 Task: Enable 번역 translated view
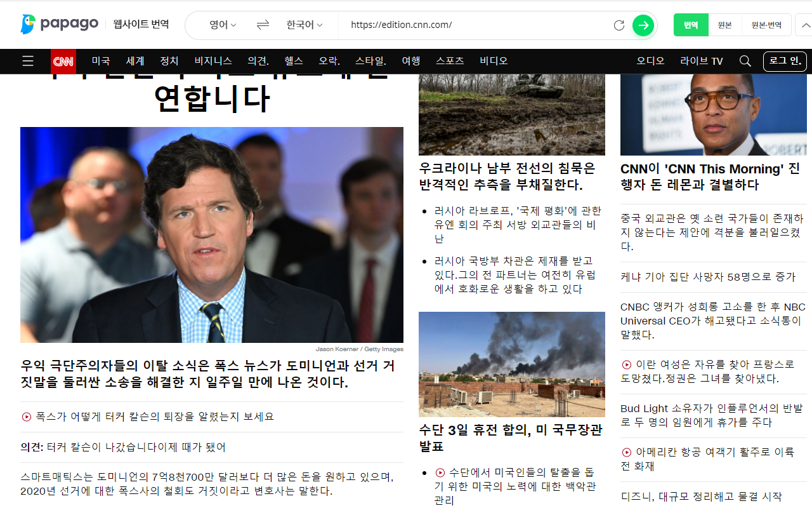coord(691,25)
